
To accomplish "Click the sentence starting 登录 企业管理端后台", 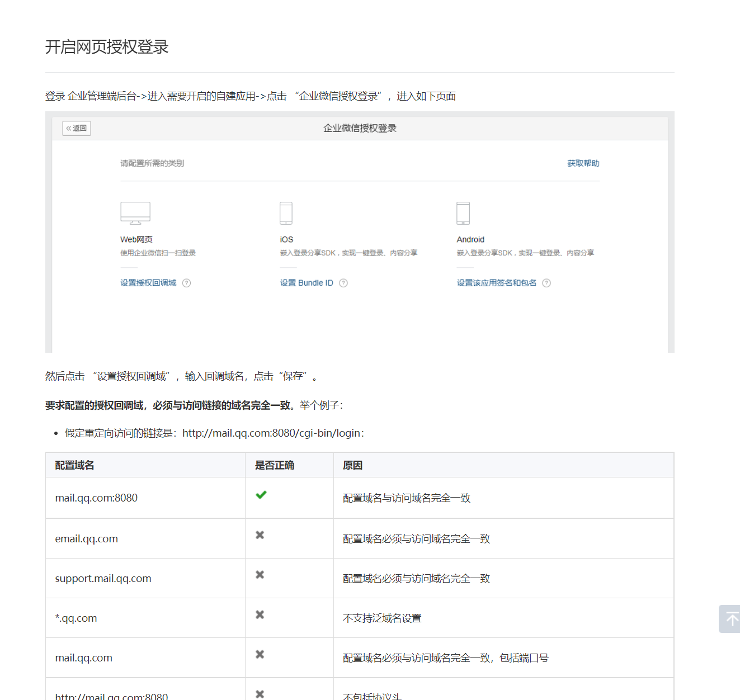I will [x=250, y=96].
